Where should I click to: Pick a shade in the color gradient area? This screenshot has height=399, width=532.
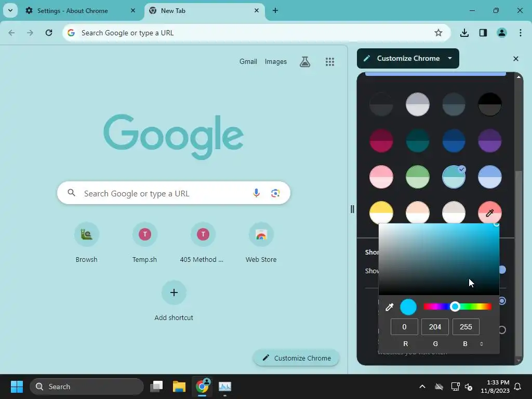tap(438, 259)
